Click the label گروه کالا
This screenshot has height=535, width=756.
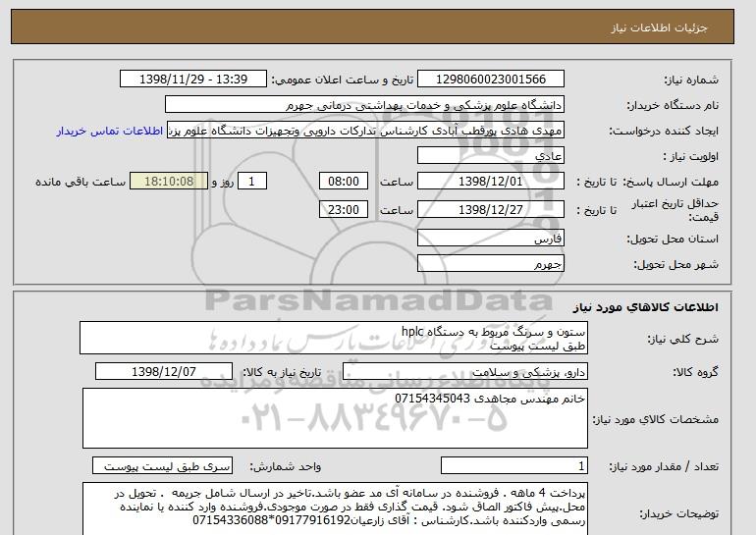pos(696,372)
